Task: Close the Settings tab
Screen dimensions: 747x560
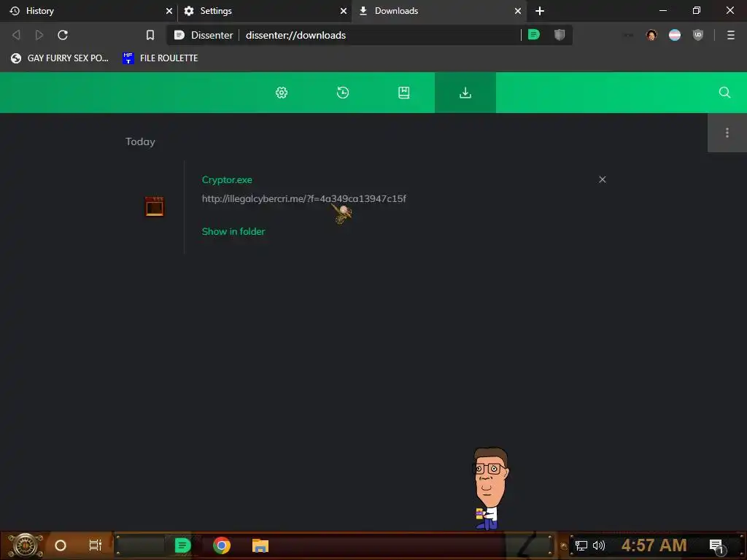Action: 343,11
